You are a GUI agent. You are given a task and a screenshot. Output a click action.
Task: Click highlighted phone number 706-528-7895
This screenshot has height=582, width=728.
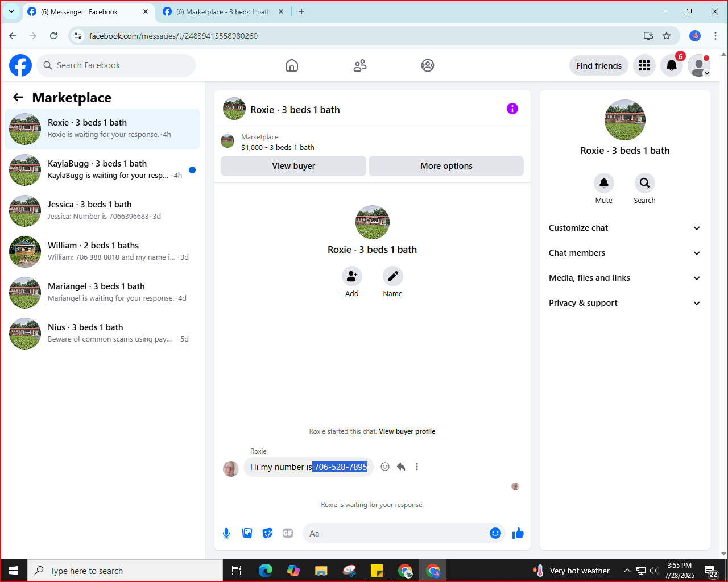click(341, 467)
